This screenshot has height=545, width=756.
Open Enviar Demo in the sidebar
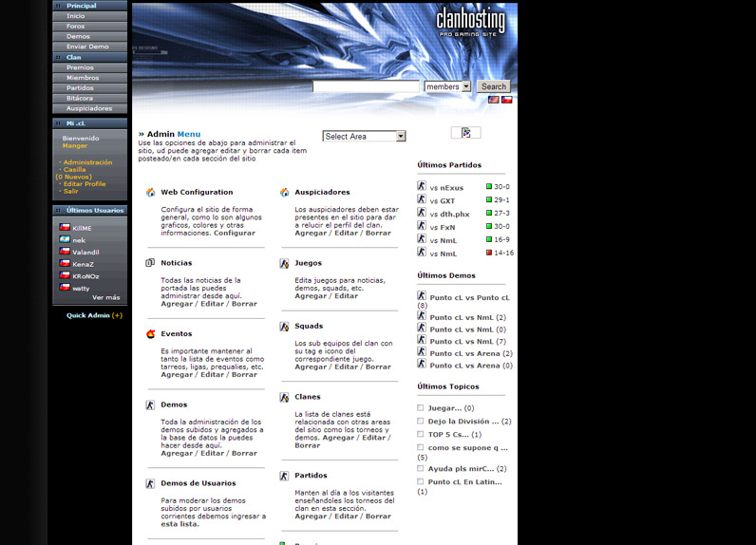(x=89, y=47)
